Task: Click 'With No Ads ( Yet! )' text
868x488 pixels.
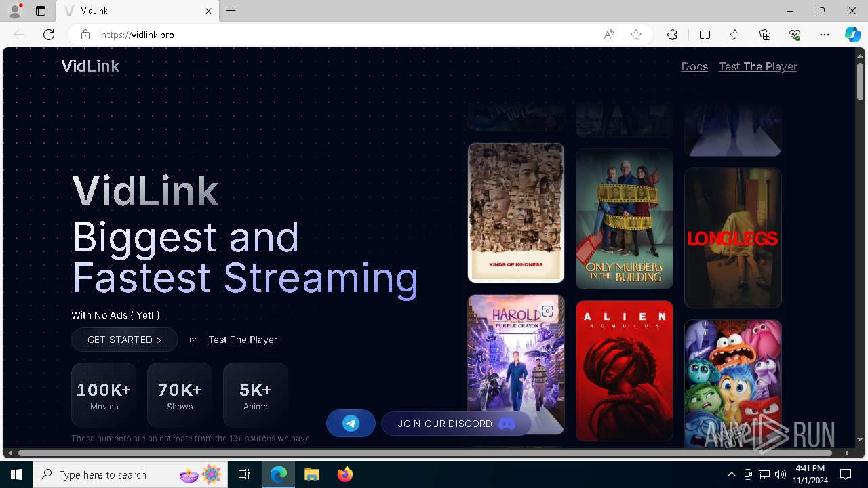Action: 115,315
